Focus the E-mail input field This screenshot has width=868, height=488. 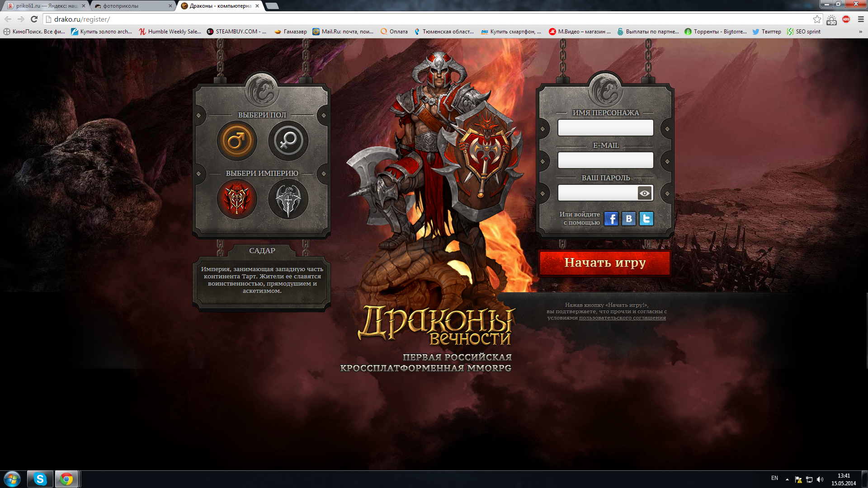[605, 160]
